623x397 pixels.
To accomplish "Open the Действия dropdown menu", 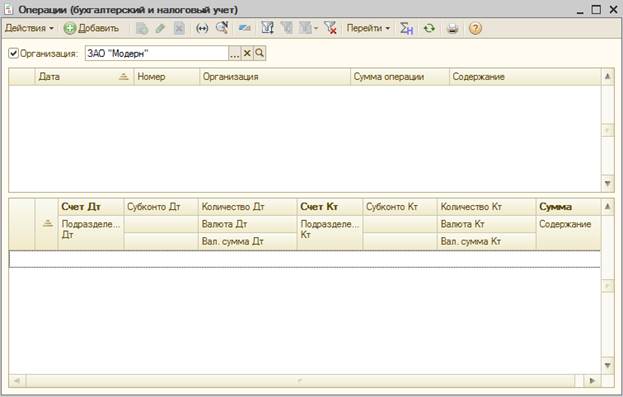I will (x=29, y=28).
